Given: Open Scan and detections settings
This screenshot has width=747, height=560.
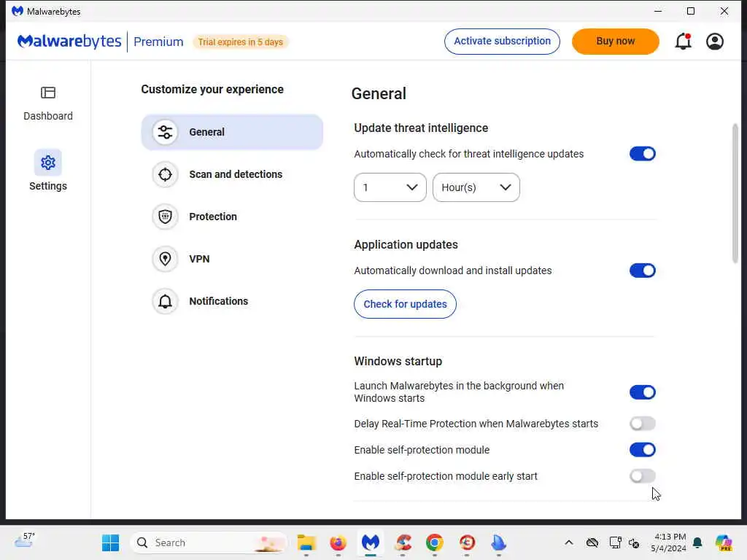Looking at the screenshot, I should pyautogui.click(x=232, y=174).
